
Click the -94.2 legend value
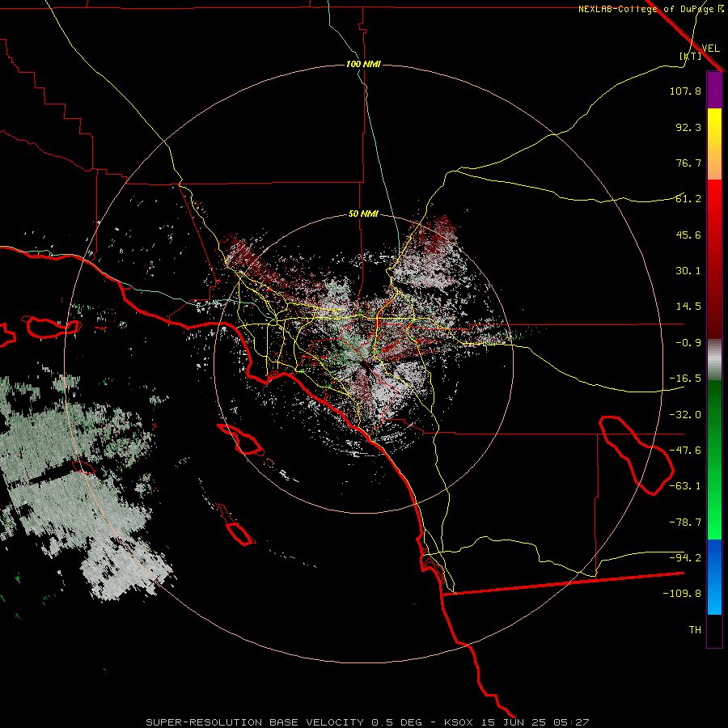pyautogui.click(x=685, y=558)
